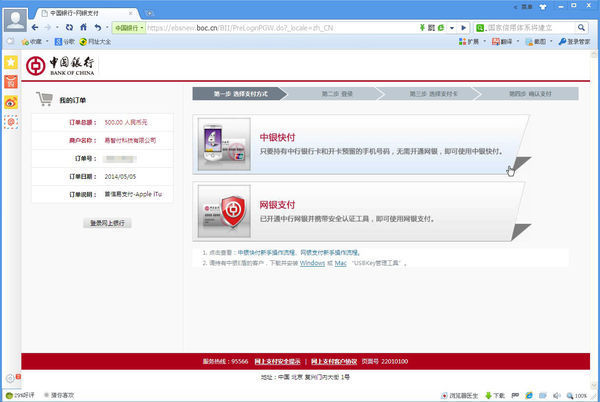600x402 pixels.
Task: Select the 中银快付 payment option
Action: click(x=361, y=144)
